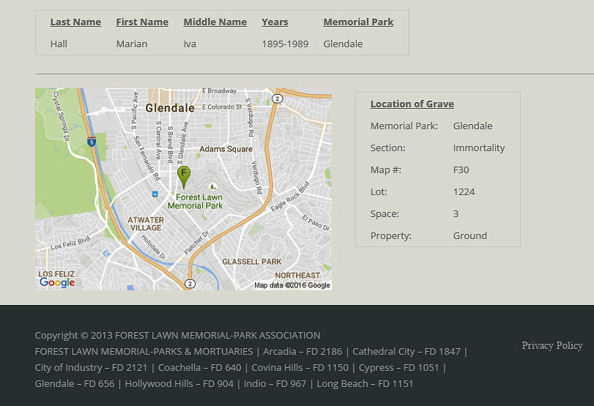The height and width of the screenshot is (406, 594).
Task: Click the Glendale city label on map
Action: [x=170, y=108]
